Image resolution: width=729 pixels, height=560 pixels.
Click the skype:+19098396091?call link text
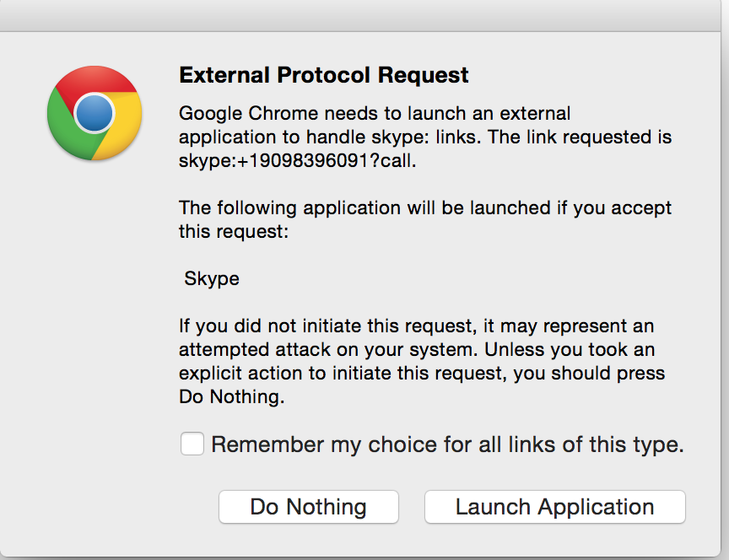(x=298, y=161)
